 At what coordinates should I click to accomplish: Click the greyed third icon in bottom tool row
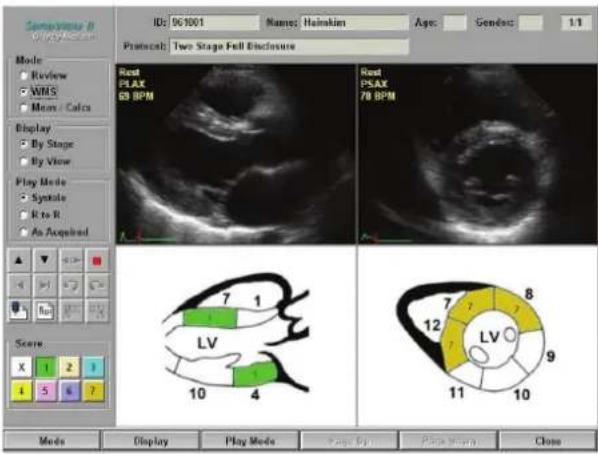click(x=71, y=310)
